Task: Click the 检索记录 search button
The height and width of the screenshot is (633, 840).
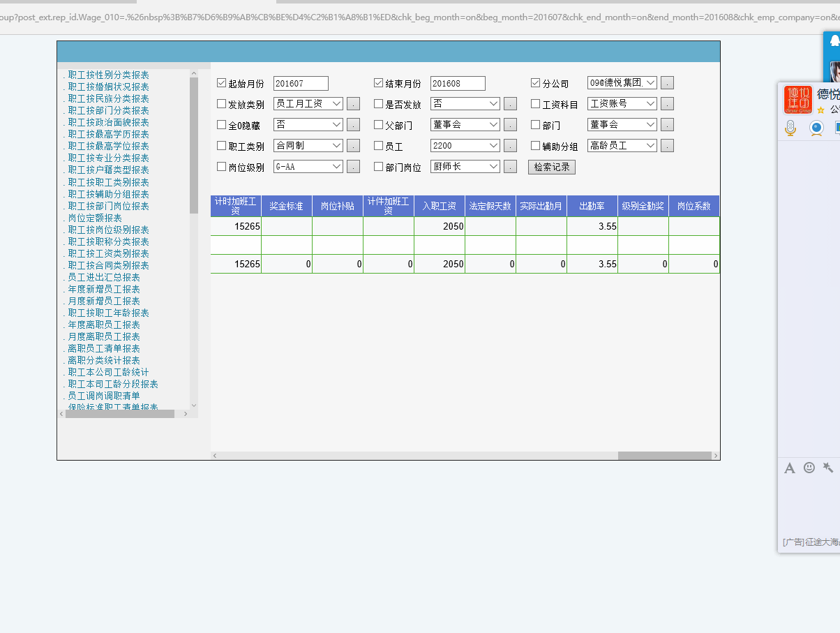Action: [x=551, y=167]
